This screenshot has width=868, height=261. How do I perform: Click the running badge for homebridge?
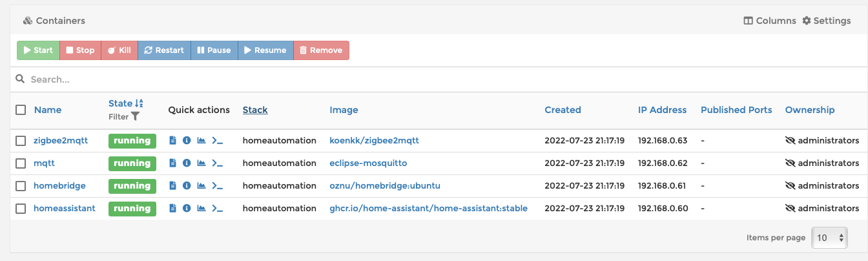pyautogui.click(x=132, y=186)
